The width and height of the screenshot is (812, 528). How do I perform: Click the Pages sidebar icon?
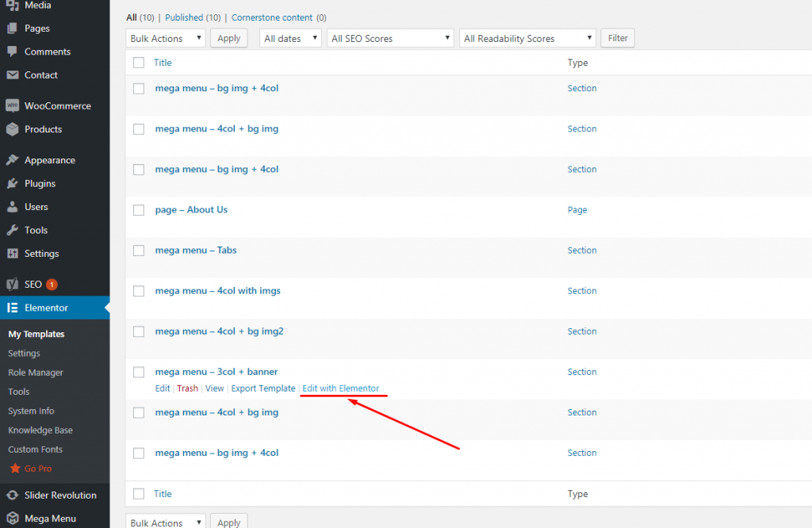click(13, 29)
